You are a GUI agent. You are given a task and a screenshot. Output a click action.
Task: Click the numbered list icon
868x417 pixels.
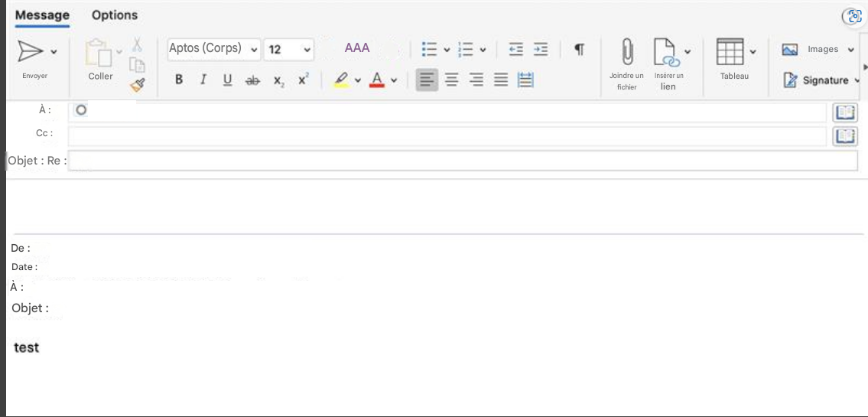point(466,49)
